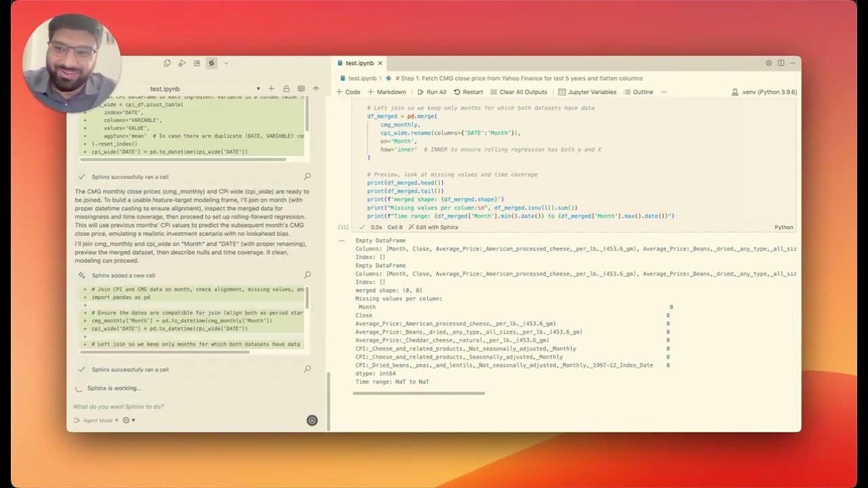This screenshot has height=488, width=868.
Task: Open the notebook toolbar overflow menu
Action: pos(664,91)
